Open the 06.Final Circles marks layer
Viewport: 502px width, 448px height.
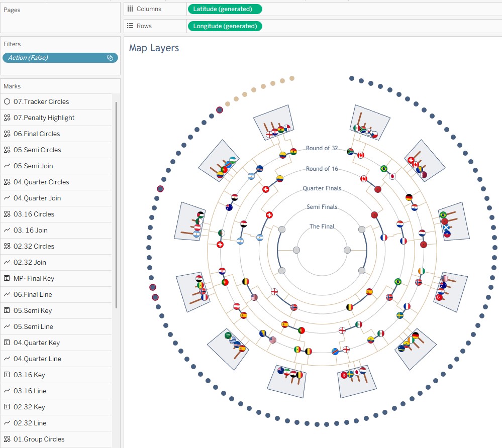pyautogui.click(x=56, y=134)
